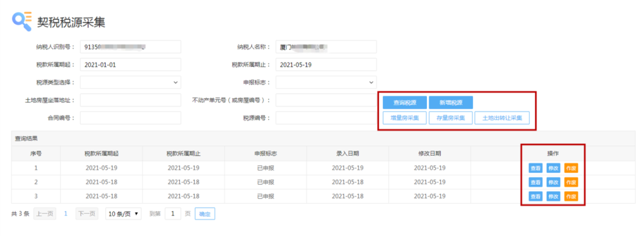Expand the 税源类型选择 dropdown

[131, 82]
